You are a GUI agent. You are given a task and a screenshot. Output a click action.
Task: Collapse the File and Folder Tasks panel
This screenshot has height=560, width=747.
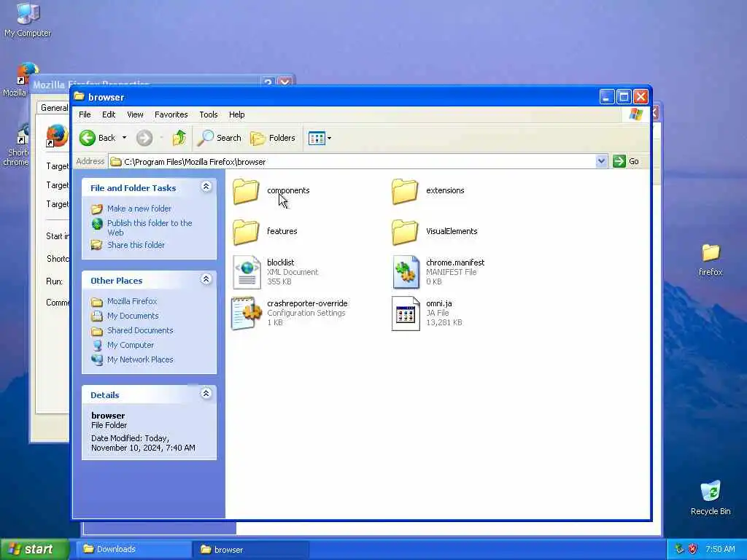[206, 187]
